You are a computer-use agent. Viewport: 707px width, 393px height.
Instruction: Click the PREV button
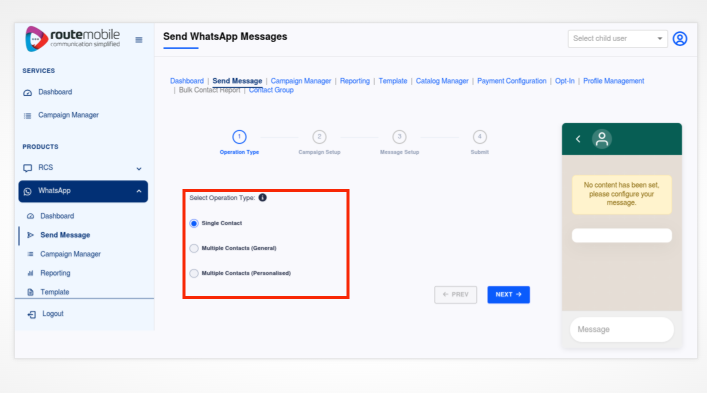pyautogui.click(x=455, y=295)
